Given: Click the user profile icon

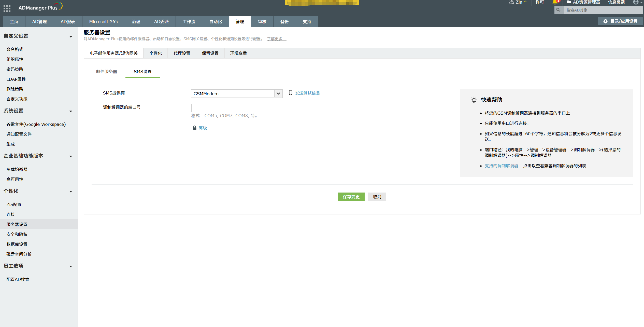Looking at the screenshot, I should (636, 2).
